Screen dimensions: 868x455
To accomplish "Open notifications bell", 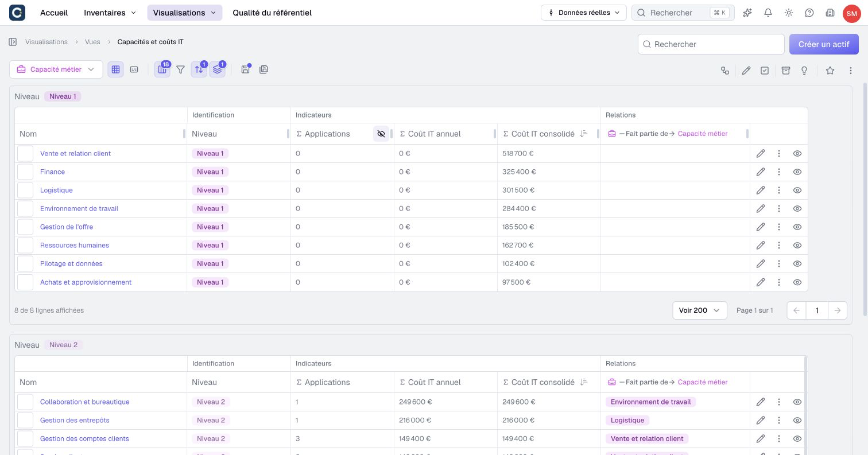I will [768, 13].
